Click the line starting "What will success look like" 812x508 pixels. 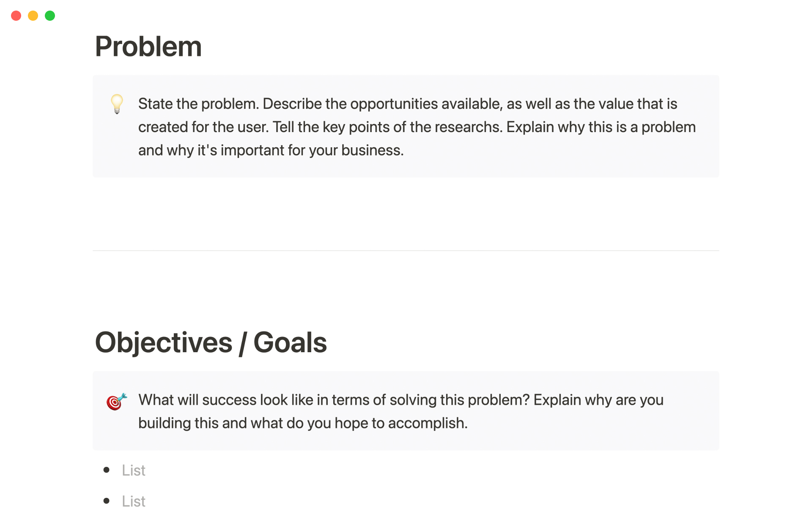[x=401, y=400]
